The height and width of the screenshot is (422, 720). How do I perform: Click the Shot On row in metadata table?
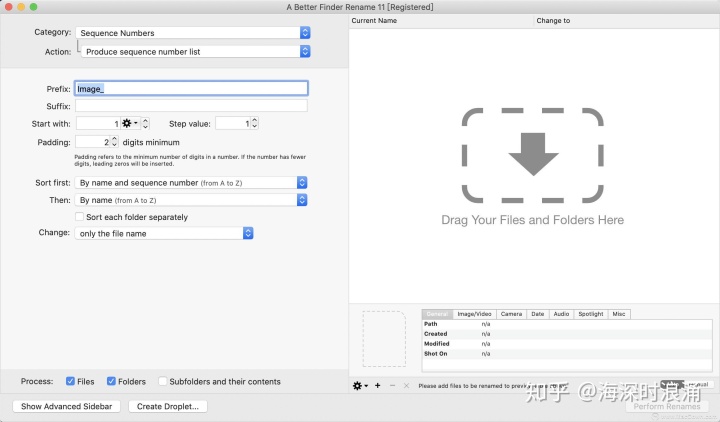pos(567,354)
